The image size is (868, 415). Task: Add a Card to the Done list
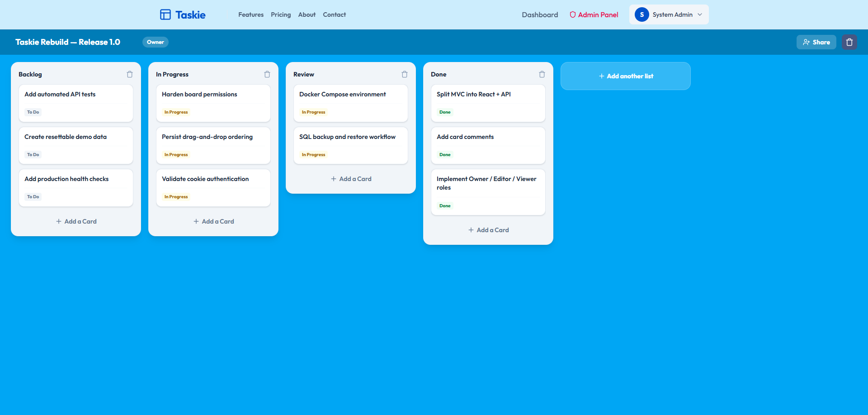488,230
